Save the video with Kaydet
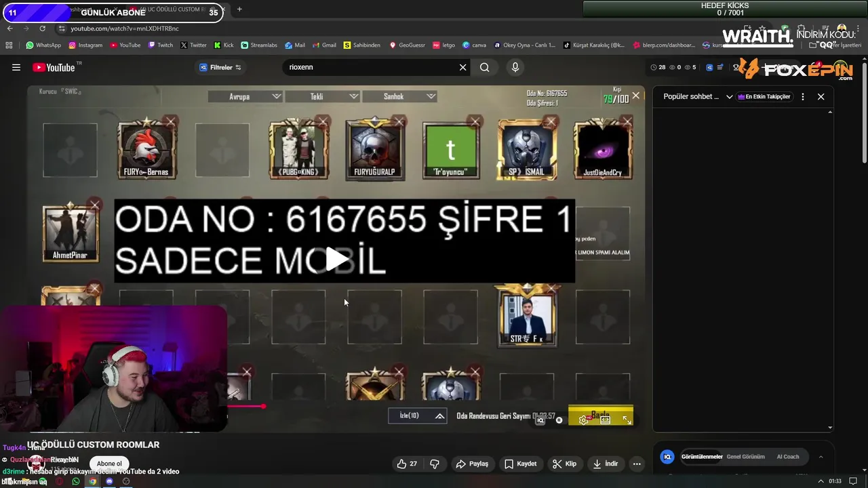868x488 pixels. coord(521,464)
